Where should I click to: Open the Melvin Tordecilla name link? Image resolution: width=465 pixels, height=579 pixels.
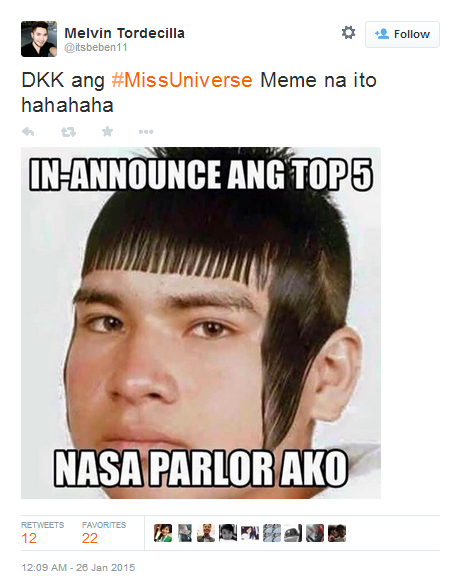[x=124, y=33]
